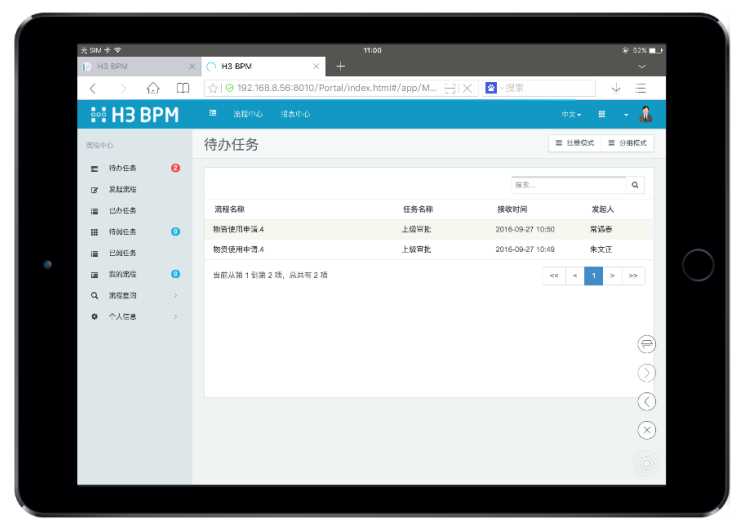Select initiator 常遇春 cell

tap(601, 229)
